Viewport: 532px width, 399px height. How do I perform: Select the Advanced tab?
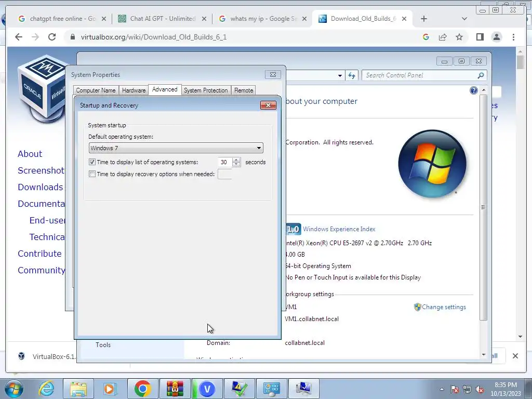tap(165, 89)
